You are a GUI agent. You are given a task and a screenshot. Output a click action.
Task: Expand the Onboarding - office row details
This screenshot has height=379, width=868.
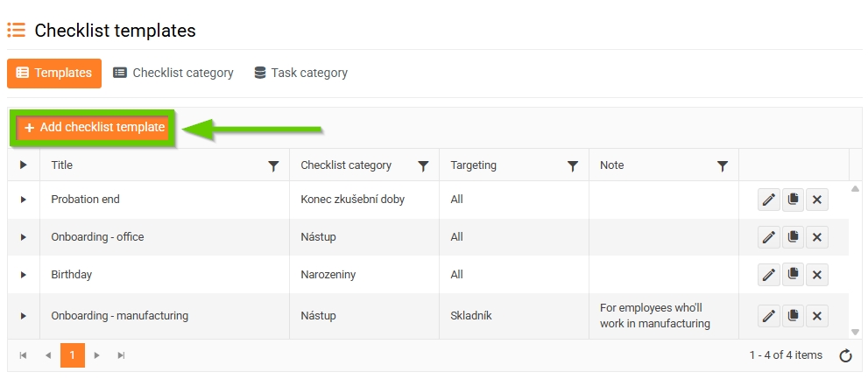click(x=24, y=237)
